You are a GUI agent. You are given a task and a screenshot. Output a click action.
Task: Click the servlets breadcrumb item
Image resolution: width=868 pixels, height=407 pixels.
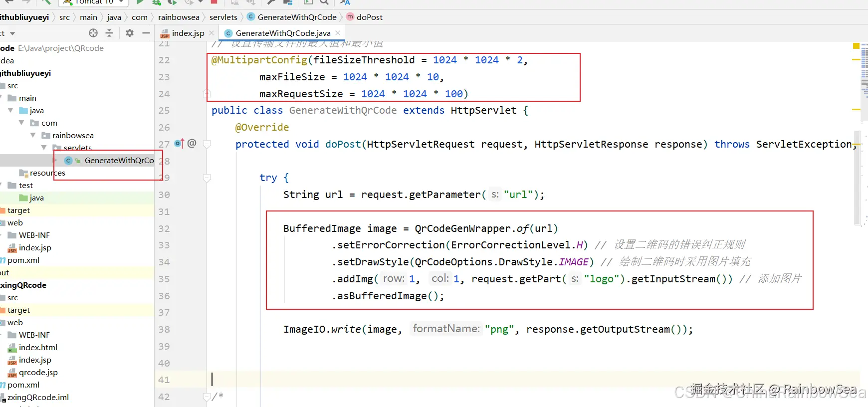pos(223,17)
